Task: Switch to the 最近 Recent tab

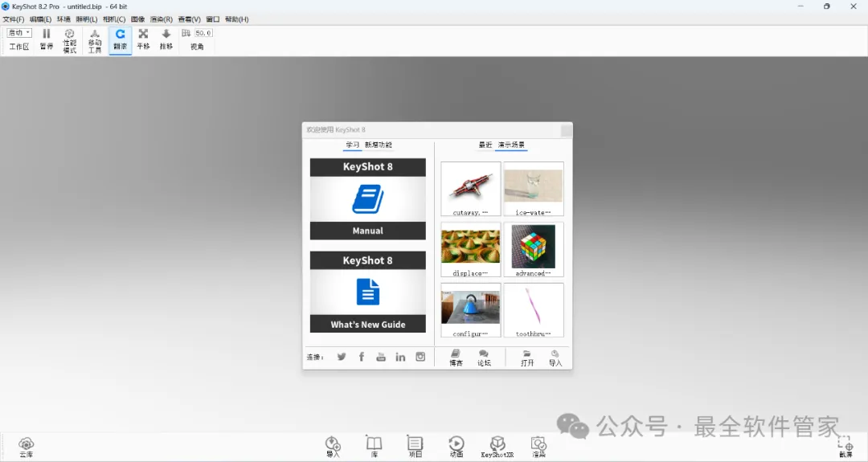Action: pyautogui.click(x=485, y=145)
